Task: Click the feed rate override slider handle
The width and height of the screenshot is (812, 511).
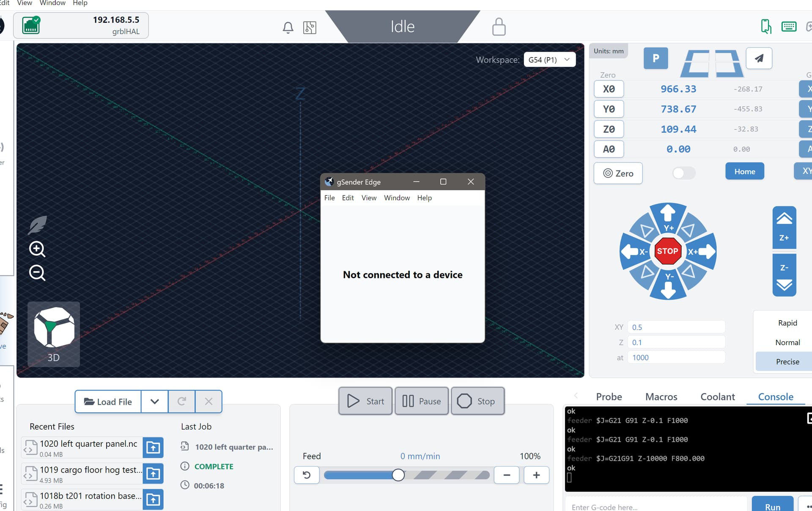Action: click(x=398, y=475)
